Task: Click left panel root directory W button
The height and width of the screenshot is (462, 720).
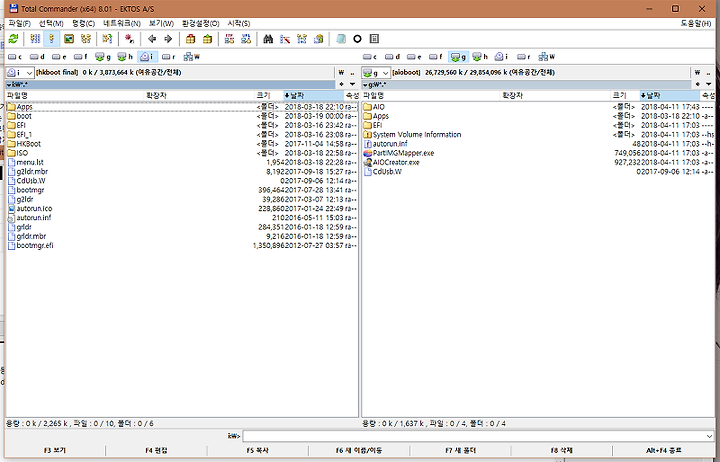Action: [341, 73]
